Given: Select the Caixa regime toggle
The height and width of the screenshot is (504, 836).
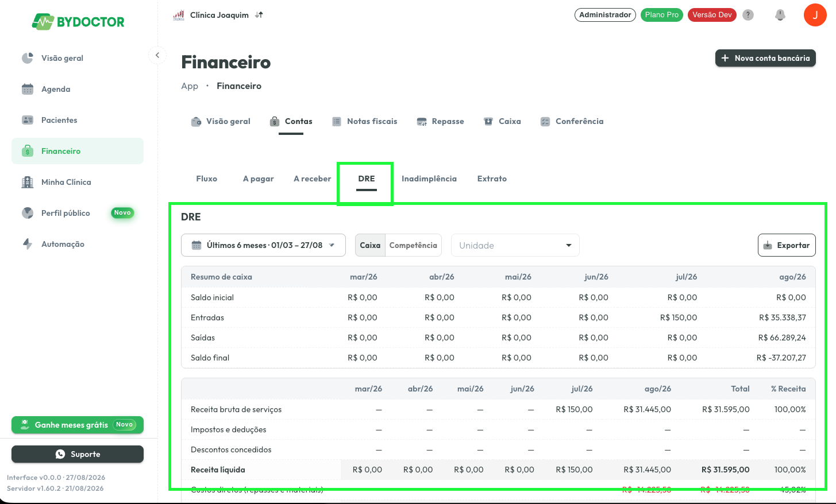Looking at the screenshot, I should point(370,245).
